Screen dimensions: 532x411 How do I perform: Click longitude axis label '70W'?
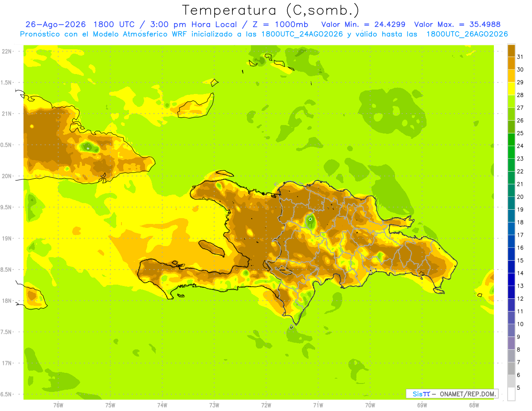(x=370, y=405)
